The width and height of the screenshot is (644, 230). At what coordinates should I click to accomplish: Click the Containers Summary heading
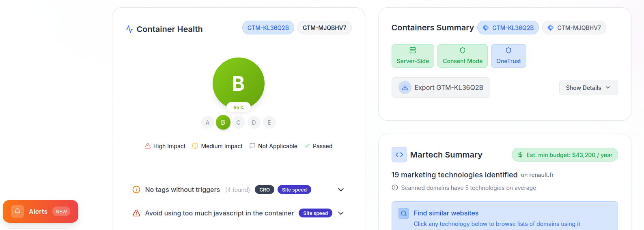coord(433,28)
